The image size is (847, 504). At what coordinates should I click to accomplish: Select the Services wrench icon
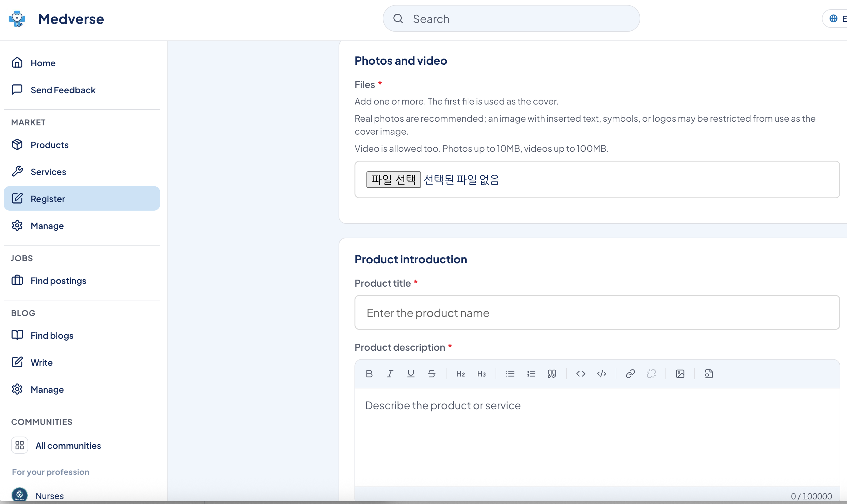(17, 171)
